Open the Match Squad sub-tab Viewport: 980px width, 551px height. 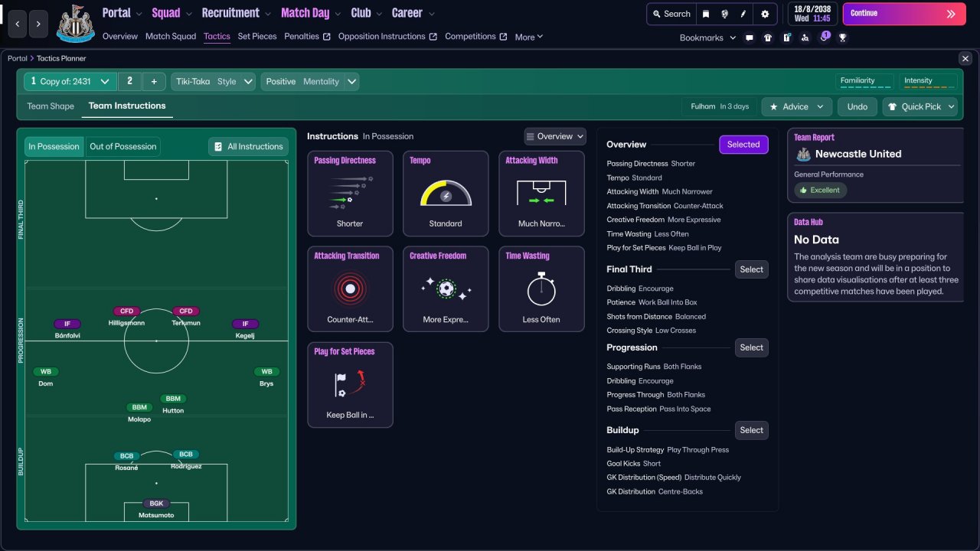click(171, 37)
